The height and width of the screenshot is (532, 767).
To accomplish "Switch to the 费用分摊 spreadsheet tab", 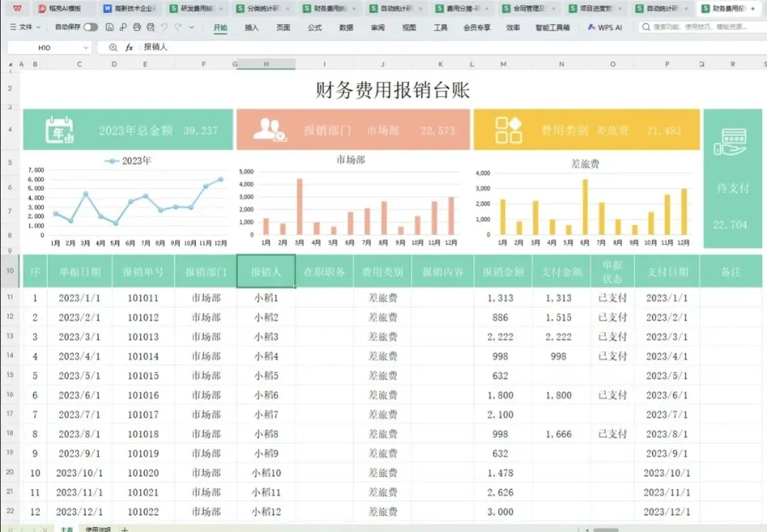I will [462, 9].
